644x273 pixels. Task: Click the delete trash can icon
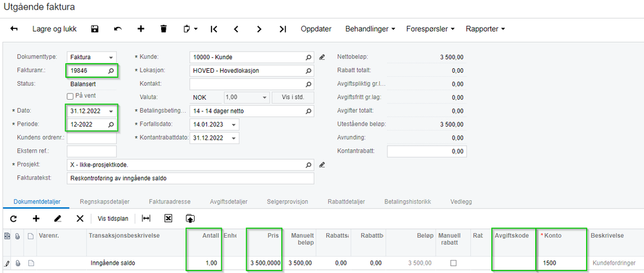coord(164,29)
